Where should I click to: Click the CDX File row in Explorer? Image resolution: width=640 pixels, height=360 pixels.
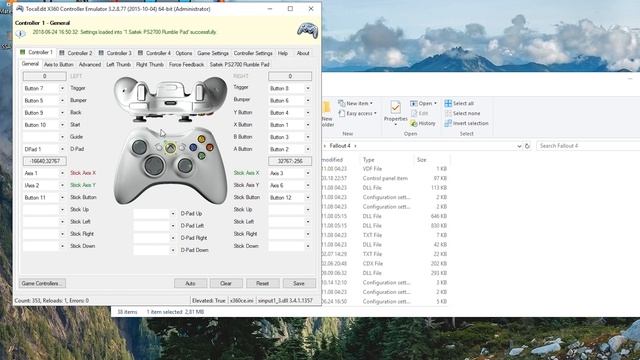(x=384, y=264)
